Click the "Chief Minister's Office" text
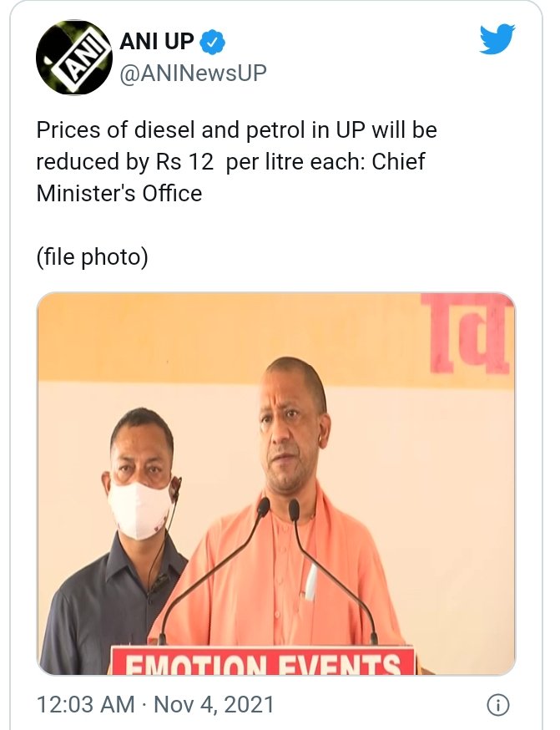This screenshot has width=560, height=730. tap(119, 193)
